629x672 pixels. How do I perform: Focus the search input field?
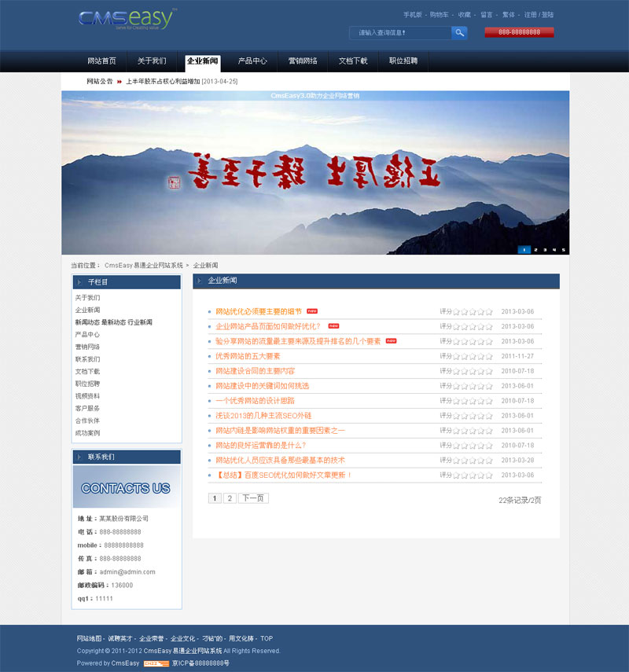pos(401,32)
